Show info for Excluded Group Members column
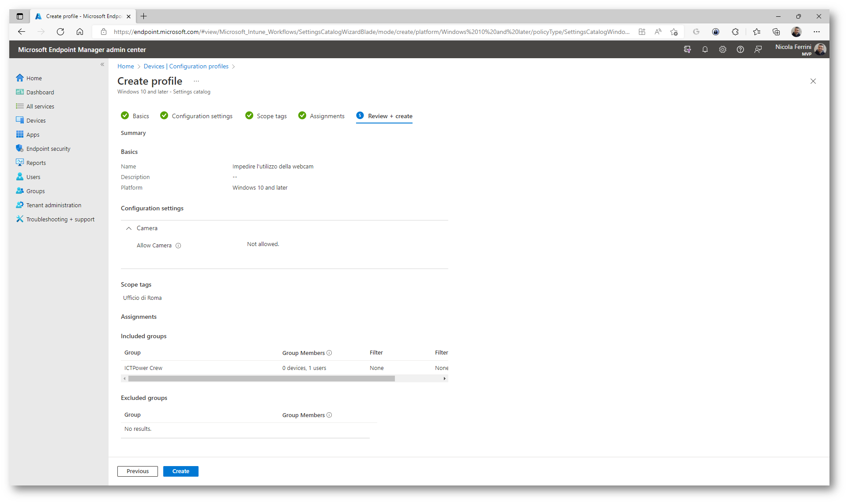 [x=329, y=415]
